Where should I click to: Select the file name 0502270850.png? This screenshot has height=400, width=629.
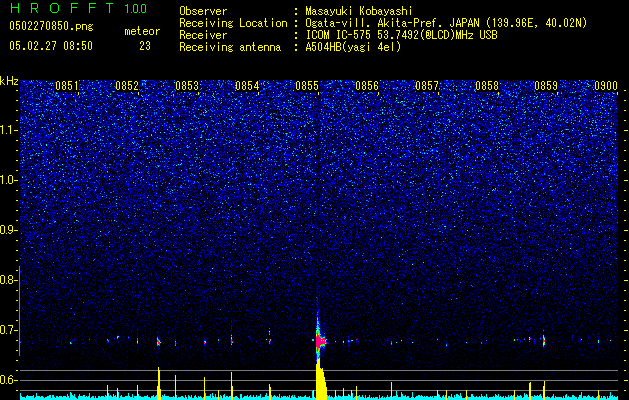(51, 27)
